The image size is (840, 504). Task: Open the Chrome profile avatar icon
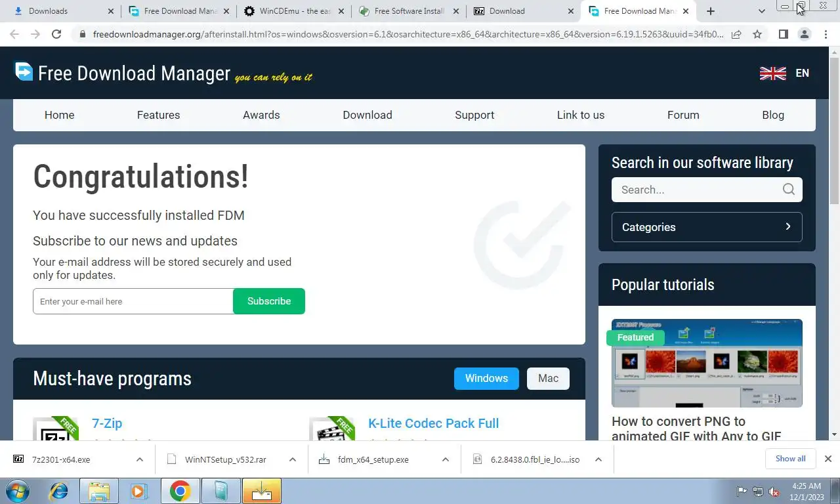pyautogui.click(x=805, y=34)
